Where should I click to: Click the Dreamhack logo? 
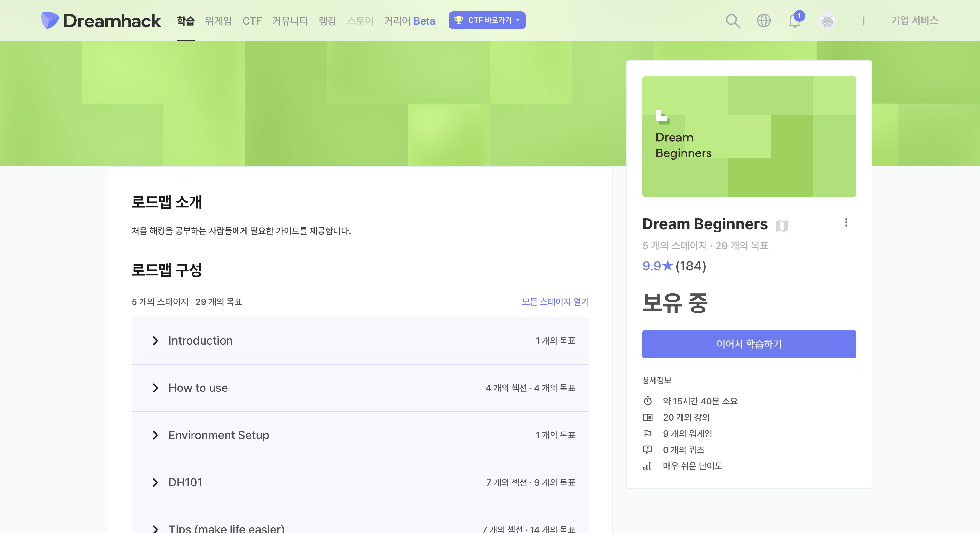[101, 20]
